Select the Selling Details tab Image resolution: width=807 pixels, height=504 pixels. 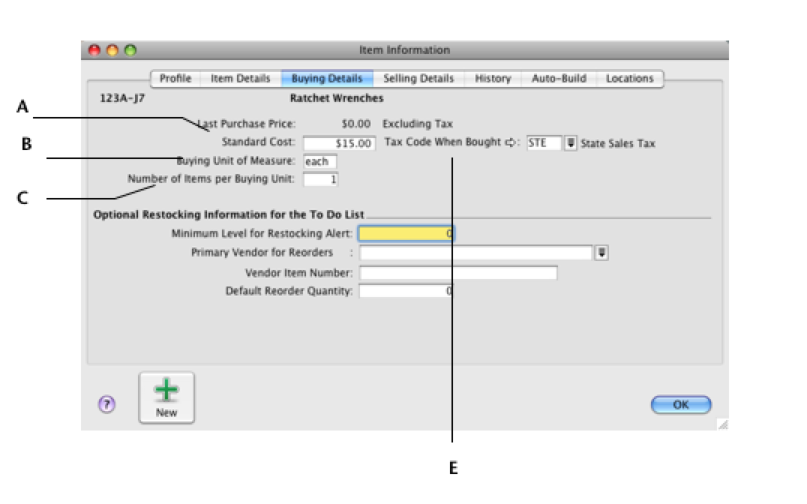click(x=418, y=78)
